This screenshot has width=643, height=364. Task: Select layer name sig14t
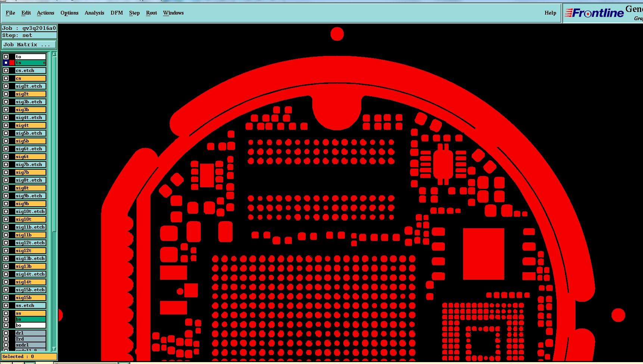pos(31,282)
